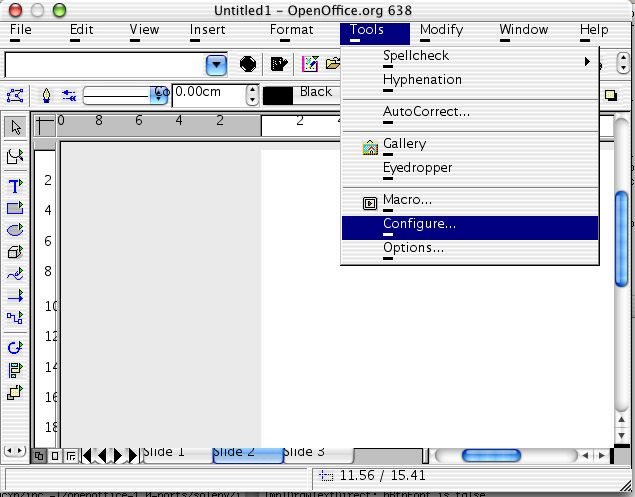The width and height of the screenshot is (635, 497).
Task: Open the line style dropdown
Action: tap(159, 96)
